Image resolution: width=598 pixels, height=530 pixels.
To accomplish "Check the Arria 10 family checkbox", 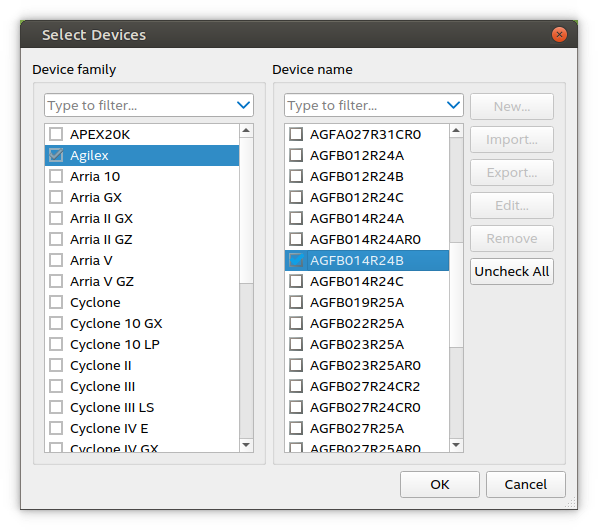I will pos(56,176).
